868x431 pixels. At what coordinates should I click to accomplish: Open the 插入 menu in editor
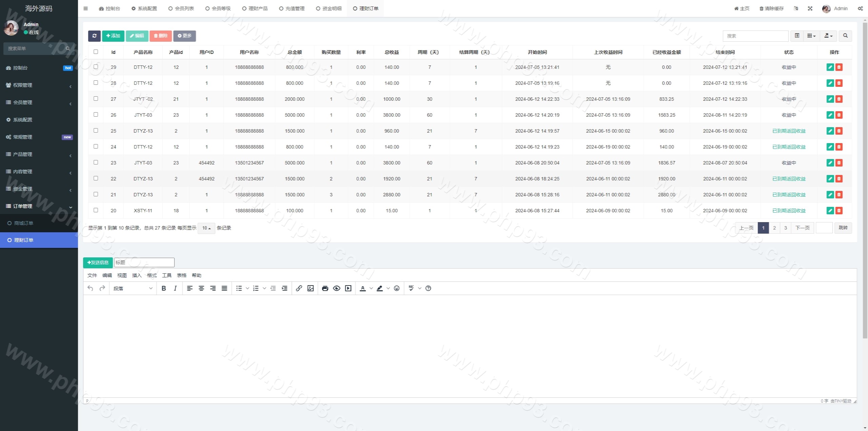pos(137,275)
